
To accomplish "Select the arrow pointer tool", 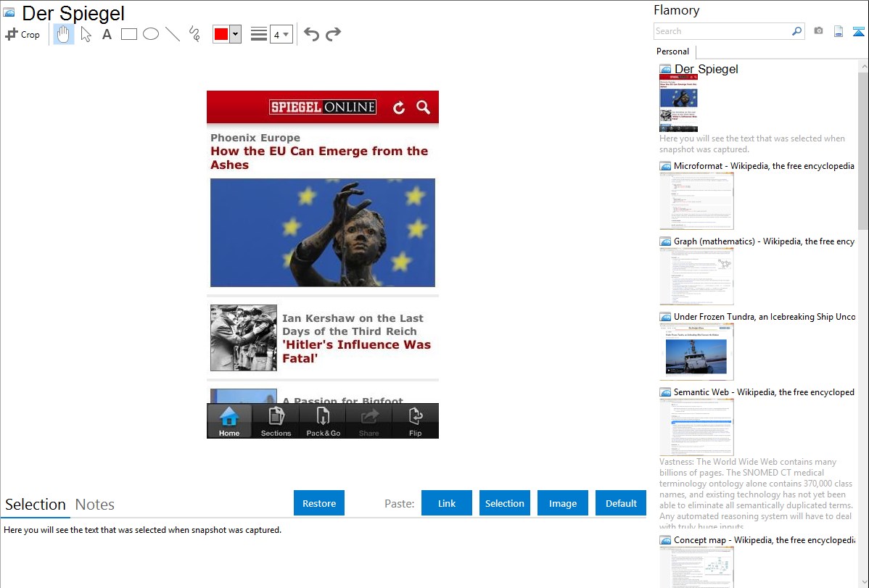I will [86, 34].
